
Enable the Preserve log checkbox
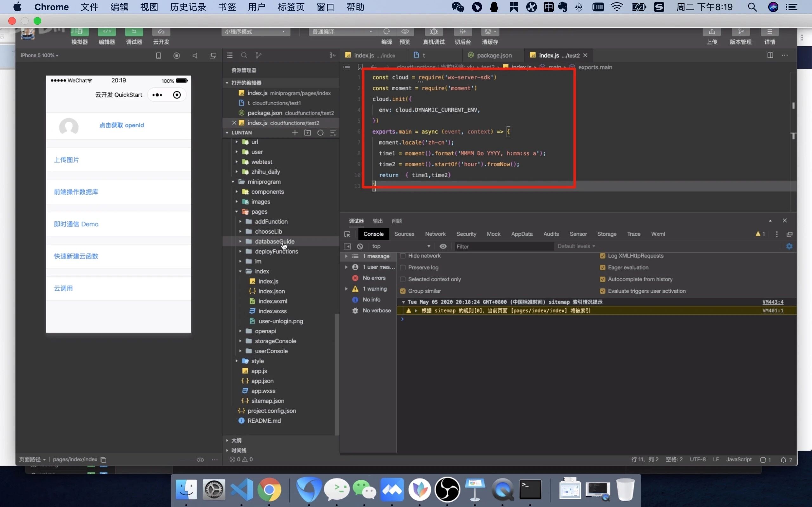click(403, 267)
